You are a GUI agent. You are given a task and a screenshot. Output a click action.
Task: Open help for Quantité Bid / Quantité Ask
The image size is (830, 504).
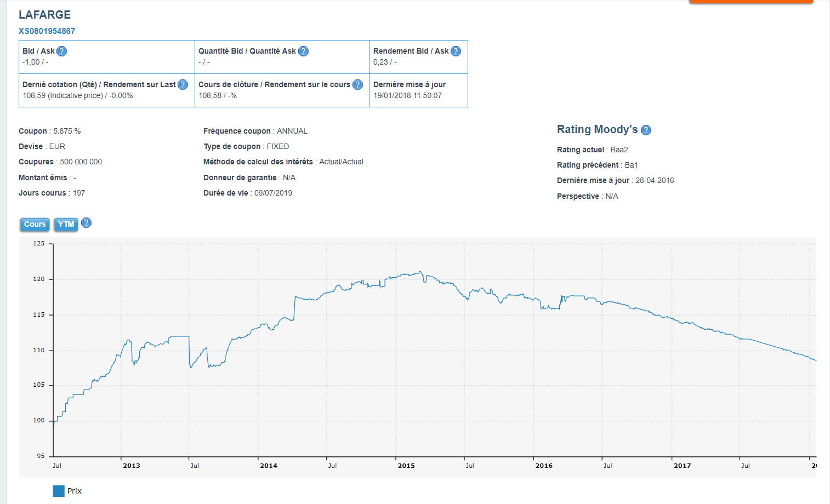pyautogui.click(x=303, y=51)
